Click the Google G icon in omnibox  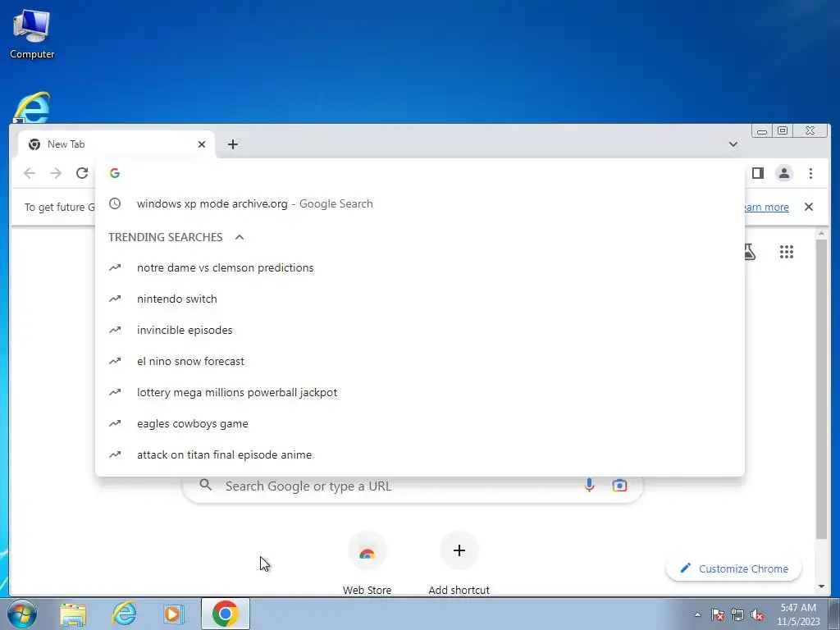[x=115, y=173]
